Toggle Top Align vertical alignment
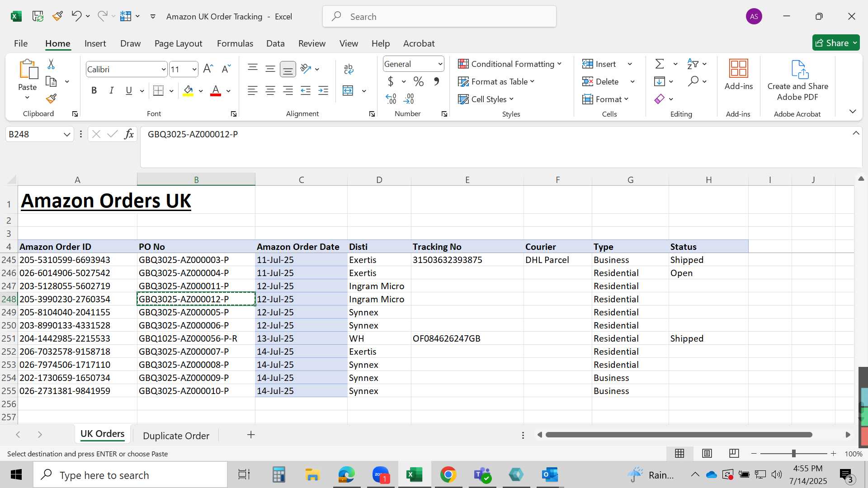 pos(253,68)
